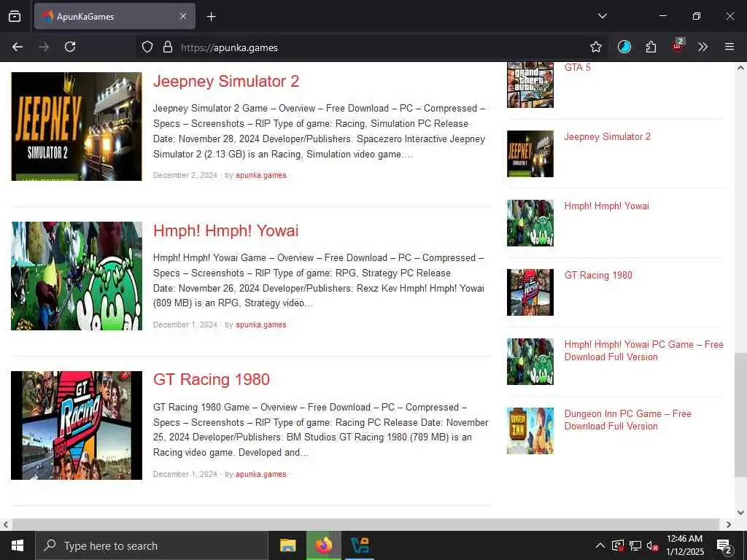Open File Explorer from the taskbar
This screenshot has height=560, width=747.
click(287, 545)
